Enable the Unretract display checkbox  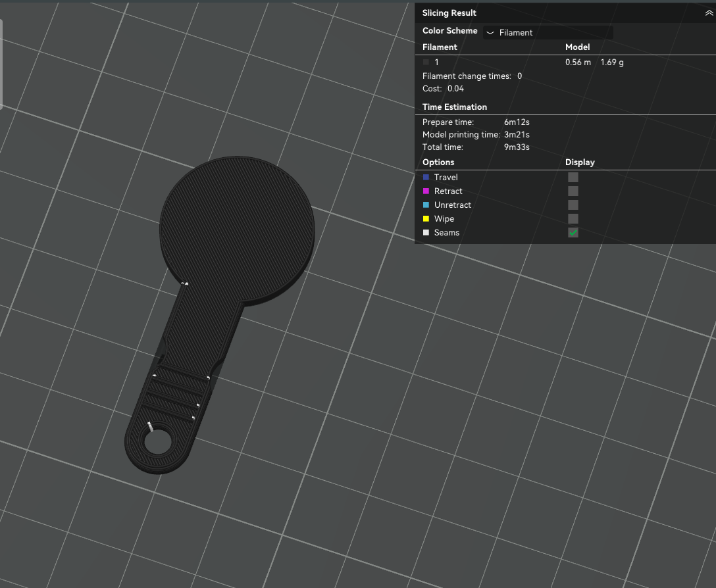coord(573,205)
